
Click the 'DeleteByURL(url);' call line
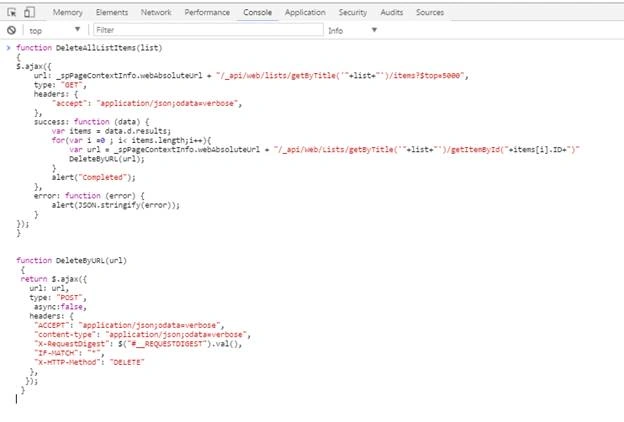tap(107, 159)
